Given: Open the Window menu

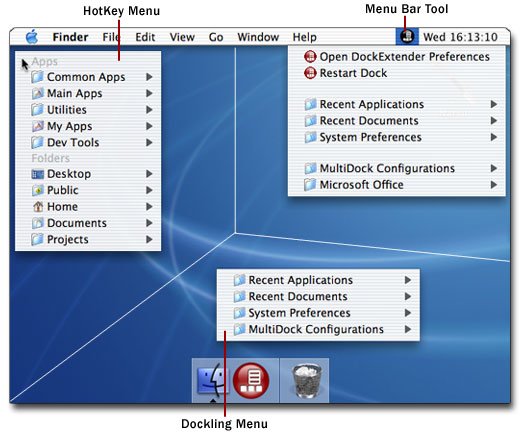Looking at the screenshot, I should click(x=258, y=37).
